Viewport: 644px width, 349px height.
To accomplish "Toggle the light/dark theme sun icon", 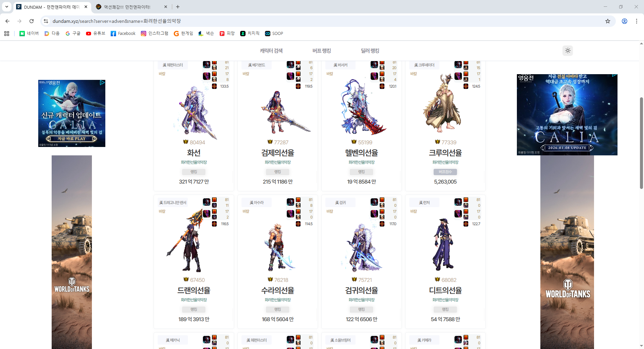I will coord(568,51).
